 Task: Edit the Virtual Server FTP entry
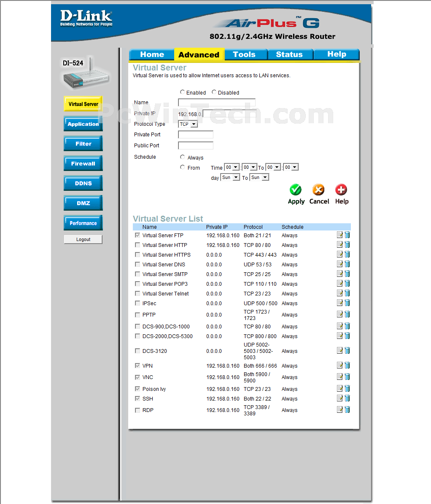pyautogui.click(x=340, y=235)
